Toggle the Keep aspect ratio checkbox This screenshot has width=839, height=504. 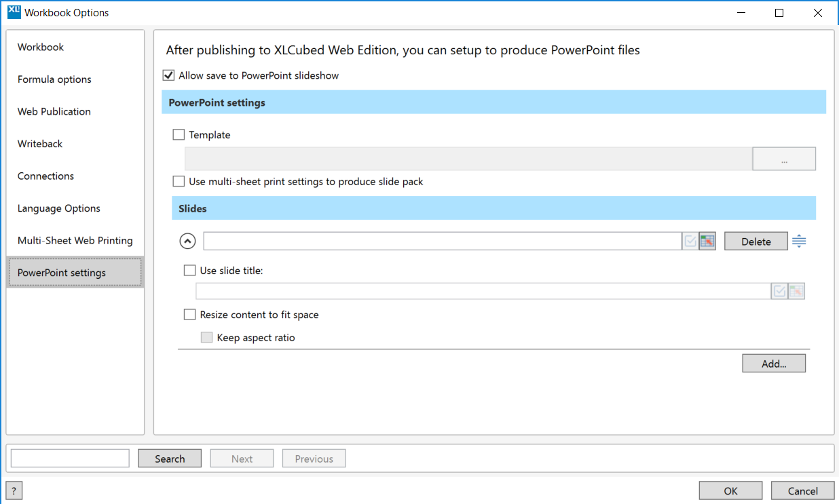point(207,337)
